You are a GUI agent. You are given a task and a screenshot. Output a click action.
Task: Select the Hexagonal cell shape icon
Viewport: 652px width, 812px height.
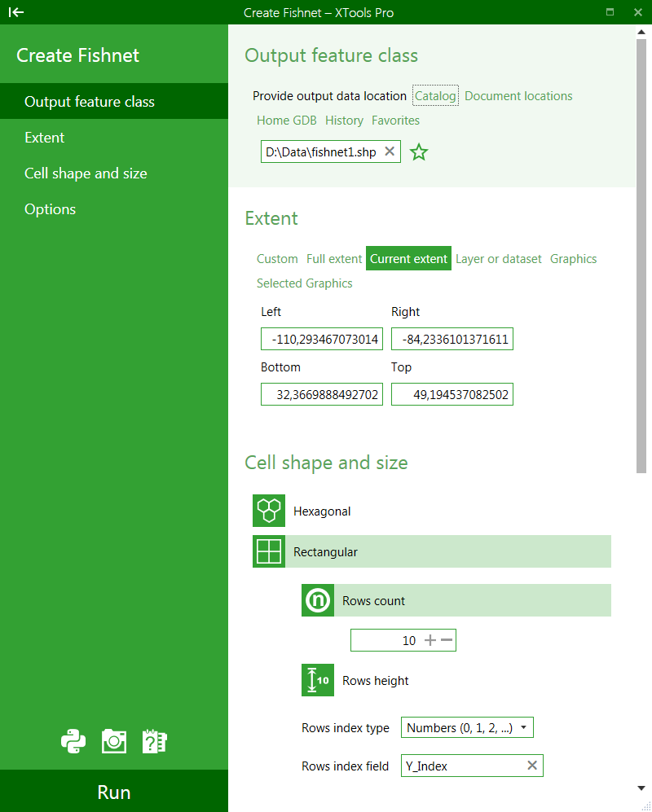(269, 511)
